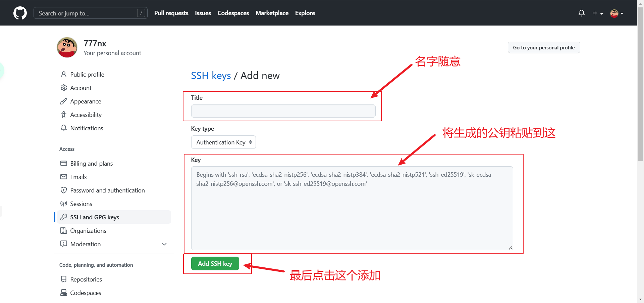Screen dimensions: 644x303
Task: Open Repositories settings page
Action: pyautogui.click(x=86, y=279)
